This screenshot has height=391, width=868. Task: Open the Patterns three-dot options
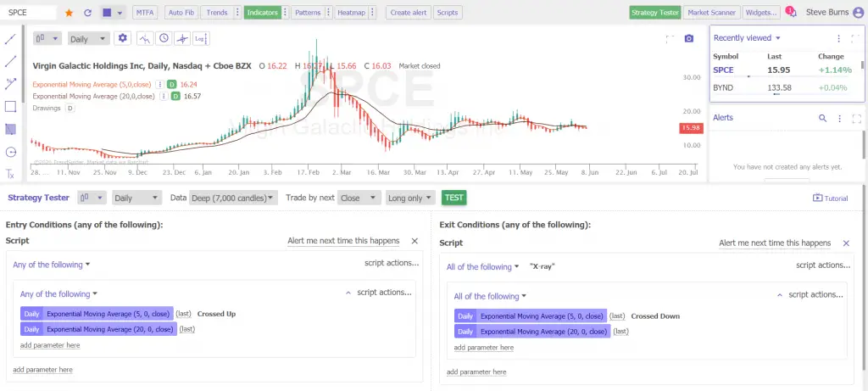coord(329,12)
